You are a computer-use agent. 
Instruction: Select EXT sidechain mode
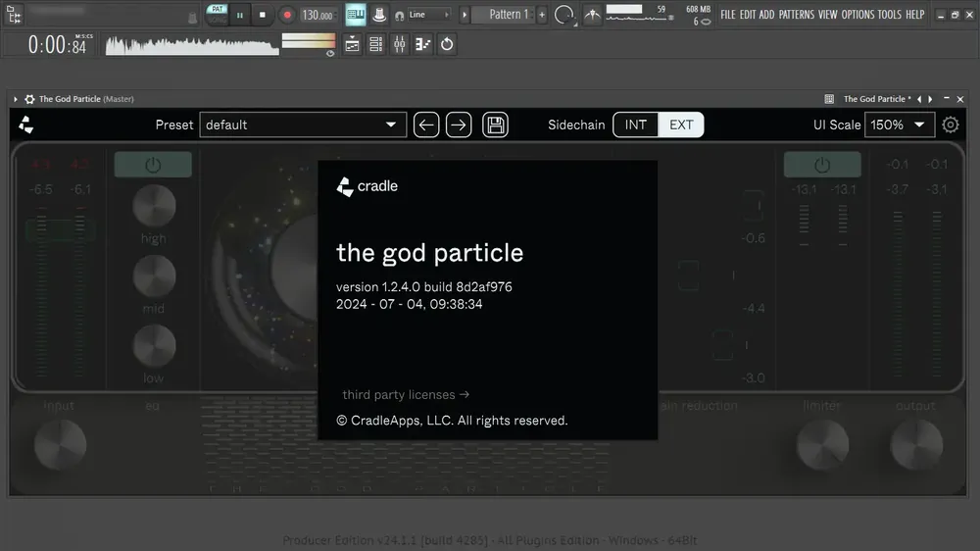pyautogui.click(x=681, y=125)
